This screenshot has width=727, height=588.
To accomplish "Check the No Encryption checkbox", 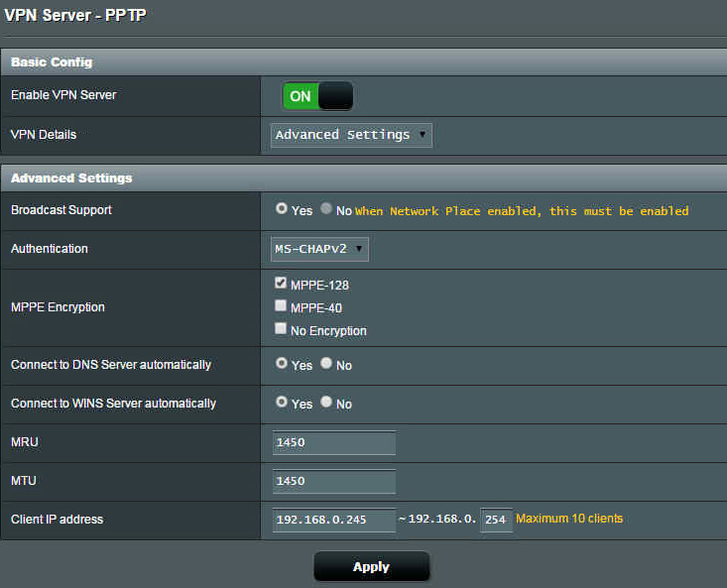I will (281, 328).
